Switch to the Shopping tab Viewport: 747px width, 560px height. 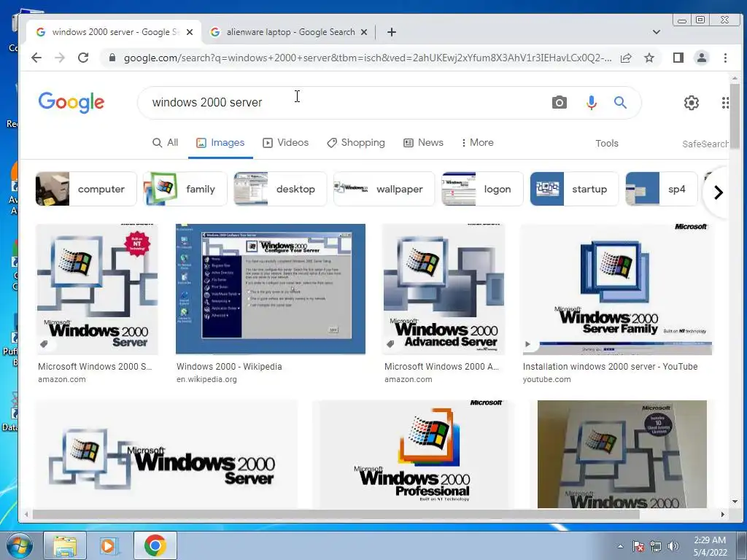[356, 142]
